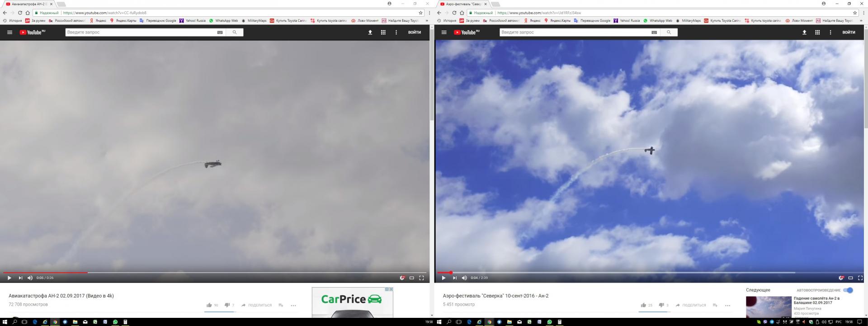Click ВОЙТИ sign-in button in right window
868x326 pixels.
849,33
